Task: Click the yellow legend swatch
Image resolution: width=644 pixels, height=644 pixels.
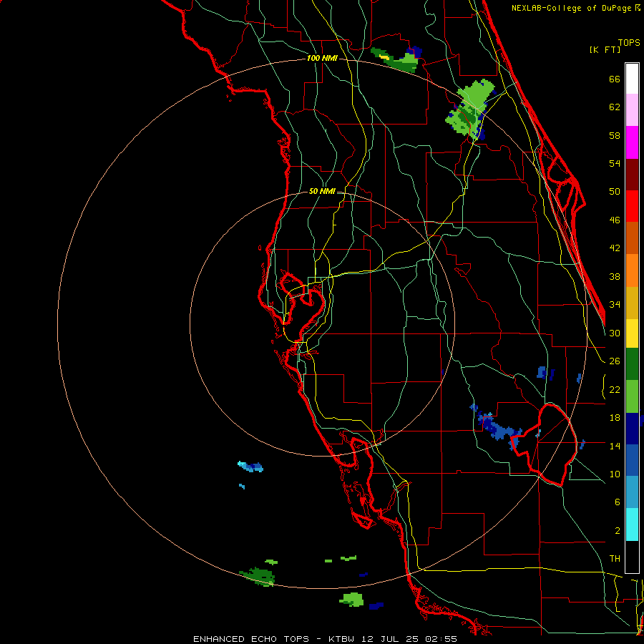Action: click(632, 333)
